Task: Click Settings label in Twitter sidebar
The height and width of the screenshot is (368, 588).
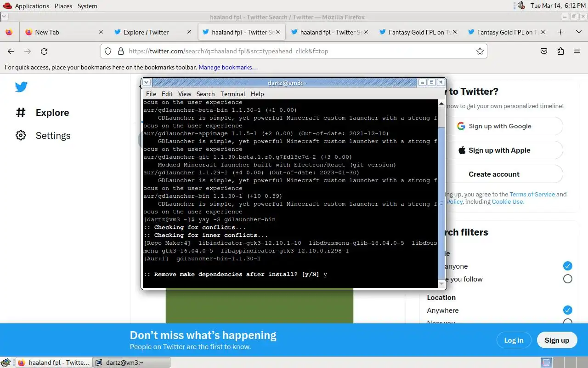Action: click(53, 136)
